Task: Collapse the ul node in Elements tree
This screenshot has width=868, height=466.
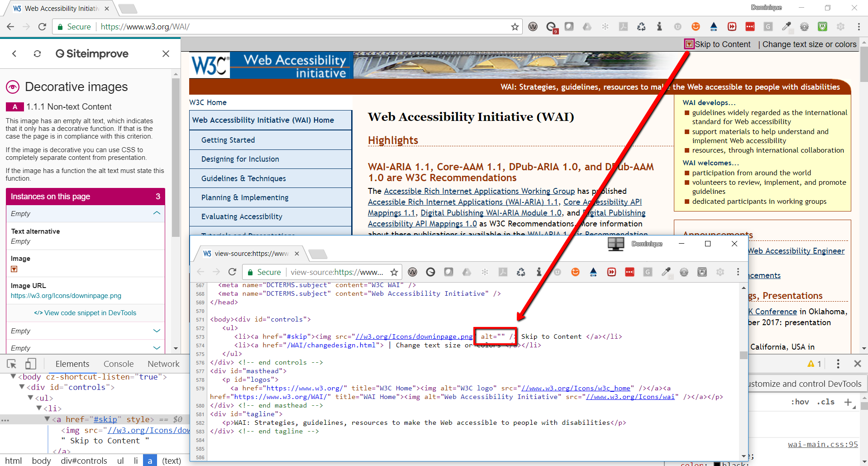Action: point(30,398)
